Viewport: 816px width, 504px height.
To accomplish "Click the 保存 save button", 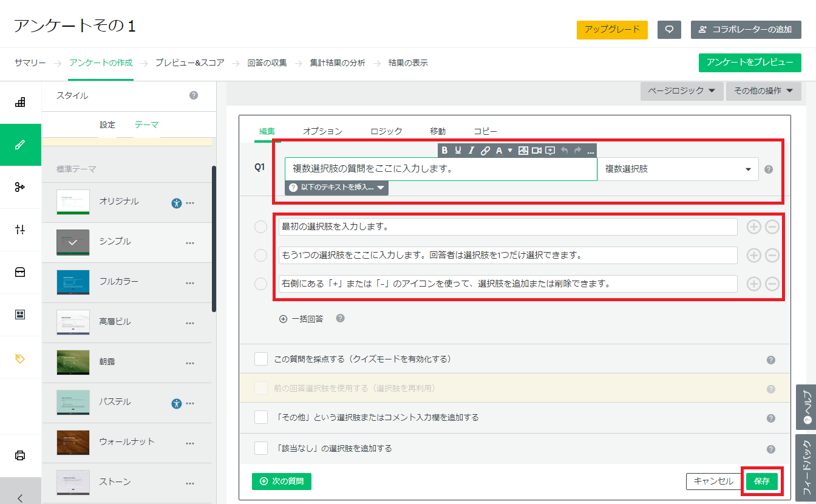I will [761, 482].
